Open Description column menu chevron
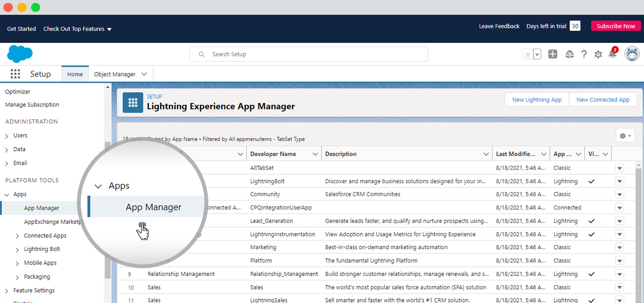The image size is (644, 303). click(486, 154)
